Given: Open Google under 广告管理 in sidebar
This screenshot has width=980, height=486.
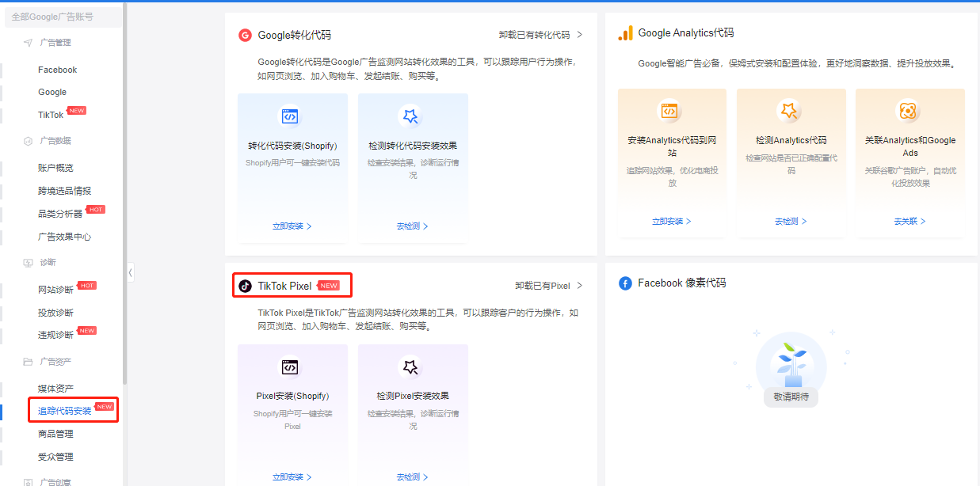Looking at the screenshot, I should (52, 92).
